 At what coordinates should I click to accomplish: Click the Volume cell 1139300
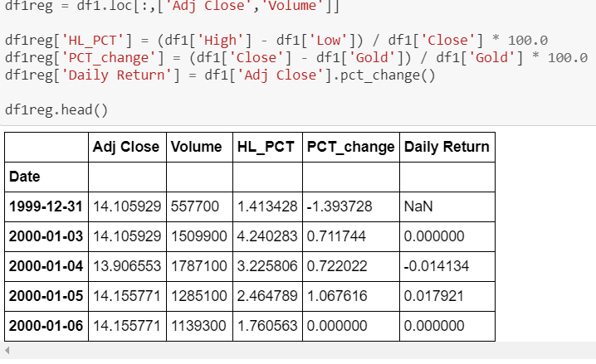pyautogui.click(x=198, y=326)
